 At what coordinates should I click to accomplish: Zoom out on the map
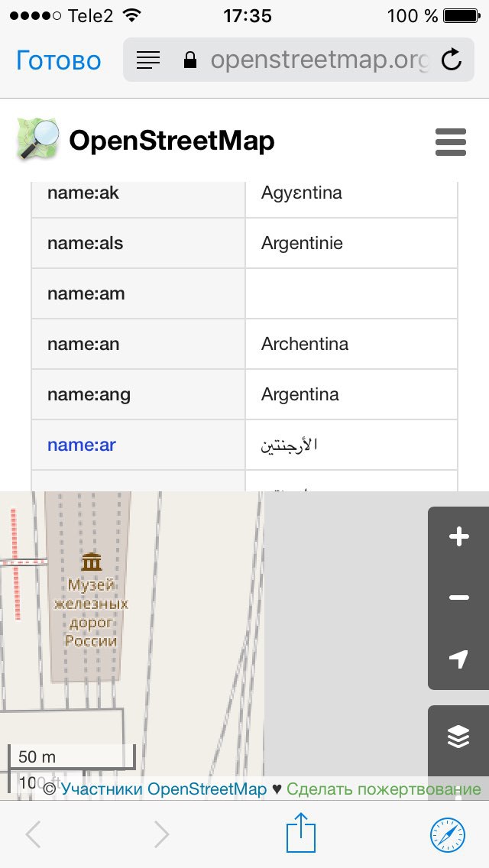(x=458, y=598)
